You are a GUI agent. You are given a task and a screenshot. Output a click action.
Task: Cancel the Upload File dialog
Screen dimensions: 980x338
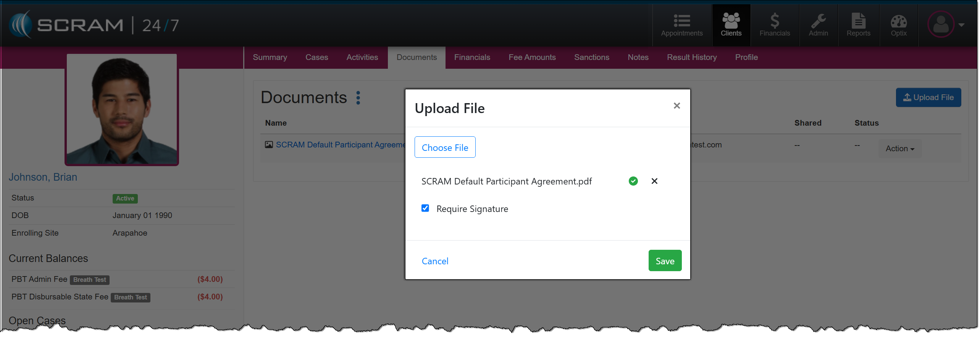pos(435,261)
